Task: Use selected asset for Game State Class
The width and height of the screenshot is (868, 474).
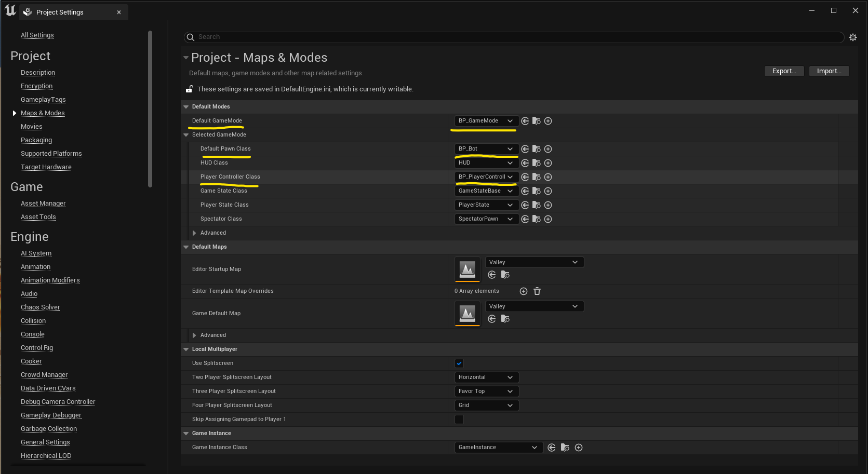Action: pos(525,191)
